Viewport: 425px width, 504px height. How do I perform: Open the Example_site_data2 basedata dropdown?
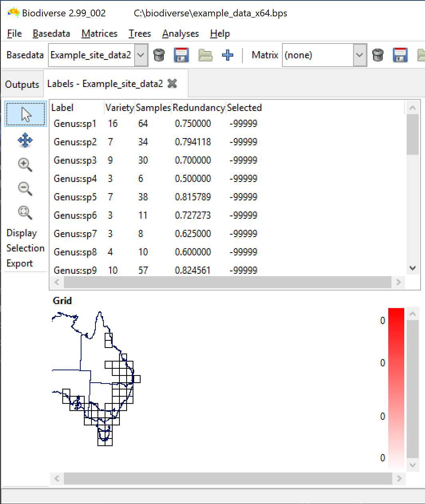pos(141,55)
